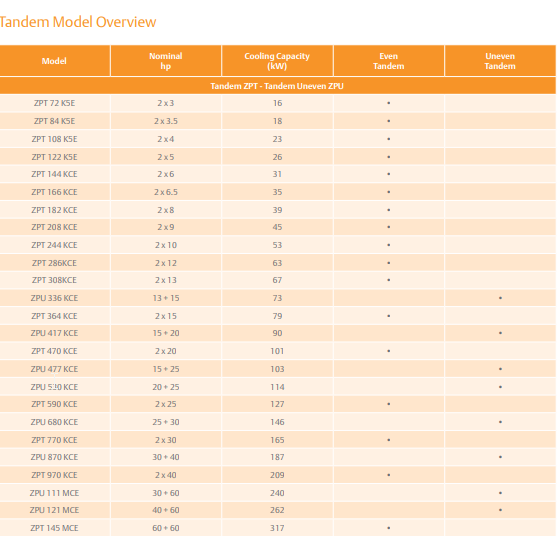Image resolution: width=557 pixels, height=536 pixels.
Task: Click the Uneven Tandem dot for ZPU 417 KCE
Action: point(500,333)
